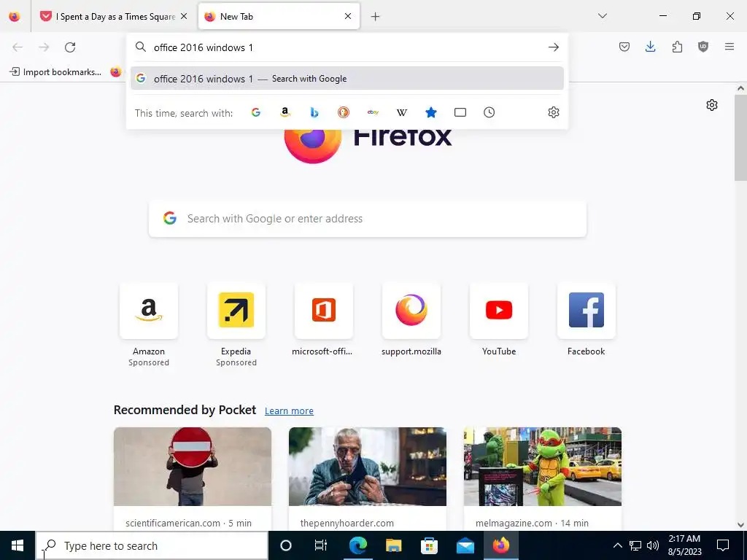Open a new tab with plus button
Screen dimensions: 747x560
pyautogui.click(x=376, y=17)
